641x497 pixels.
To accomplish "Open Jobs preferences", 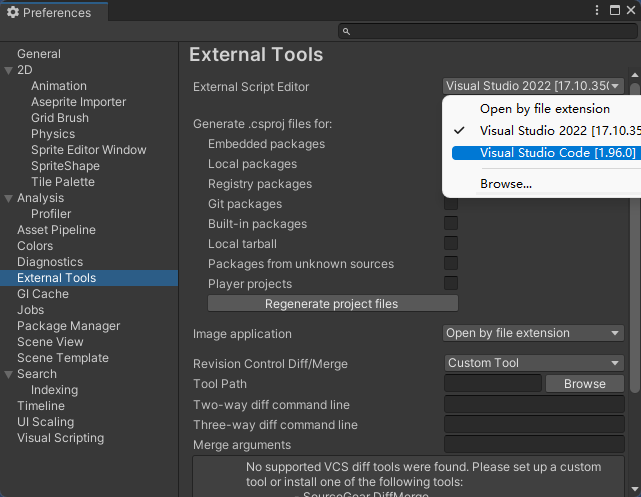I will pyautogui.click(x=30, y=309).
